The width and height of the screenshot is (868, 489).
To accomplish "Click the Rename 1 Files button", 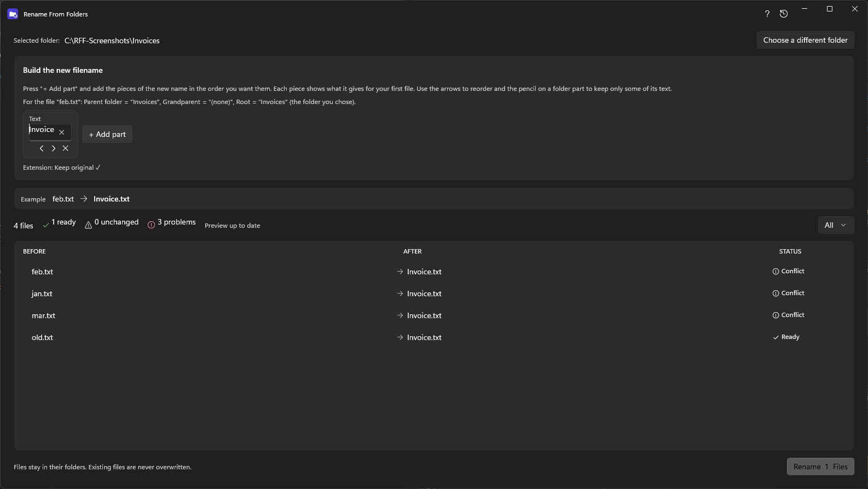I will pyautogui.click(x=820, y=467).
